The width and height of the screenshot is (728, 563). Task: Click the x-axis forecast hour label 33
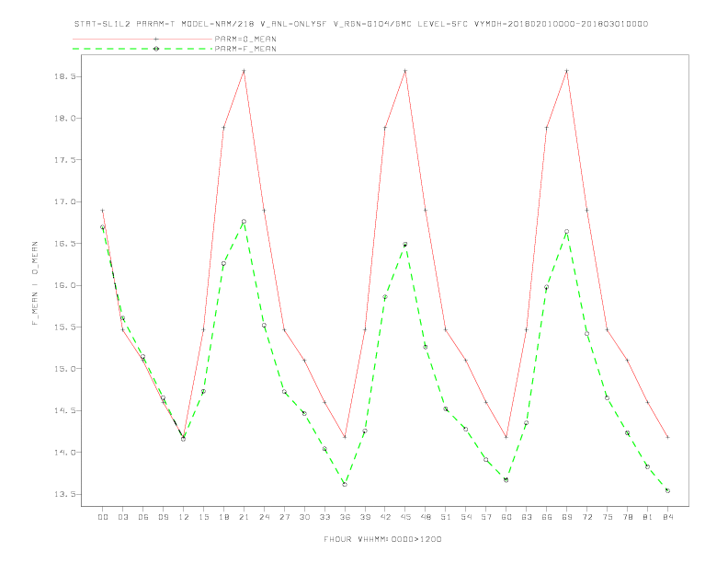pyautogui.click(x=324, y=517)
